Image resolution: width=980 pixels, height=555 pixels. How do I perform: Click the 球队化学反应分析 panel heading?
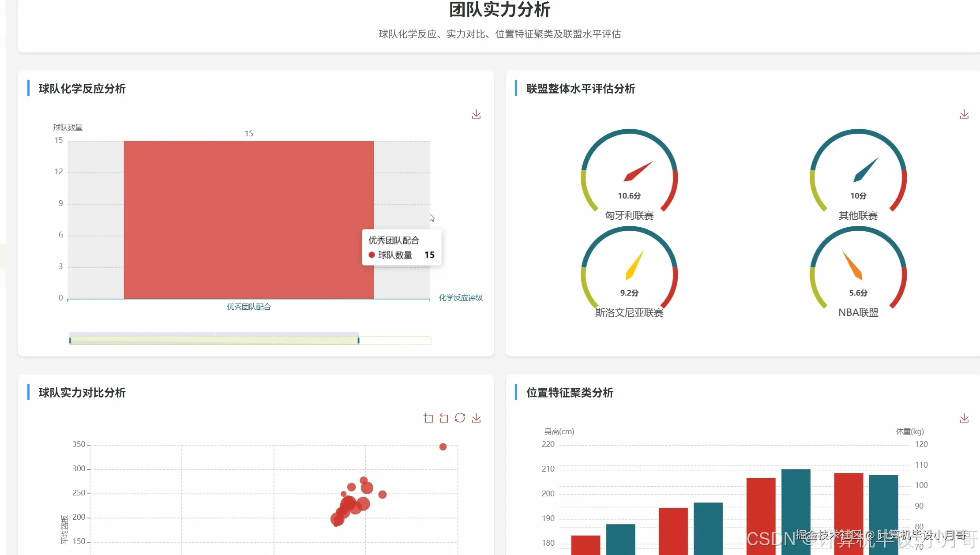[82, 89]
